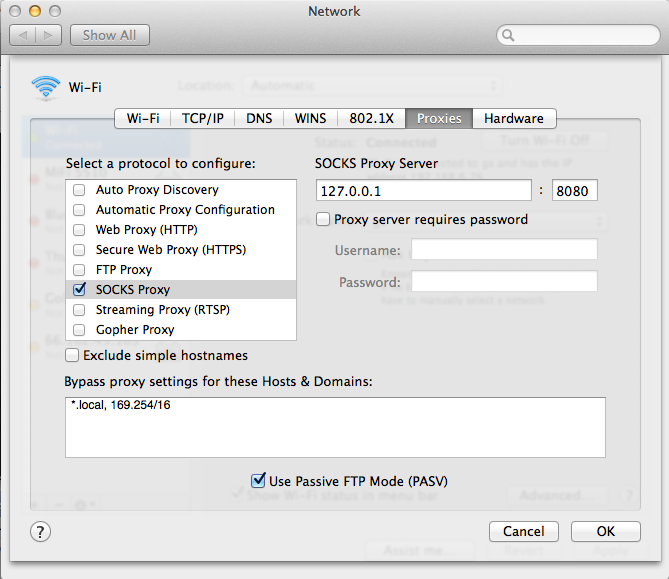Focus the Username input field

click(504, 249)
